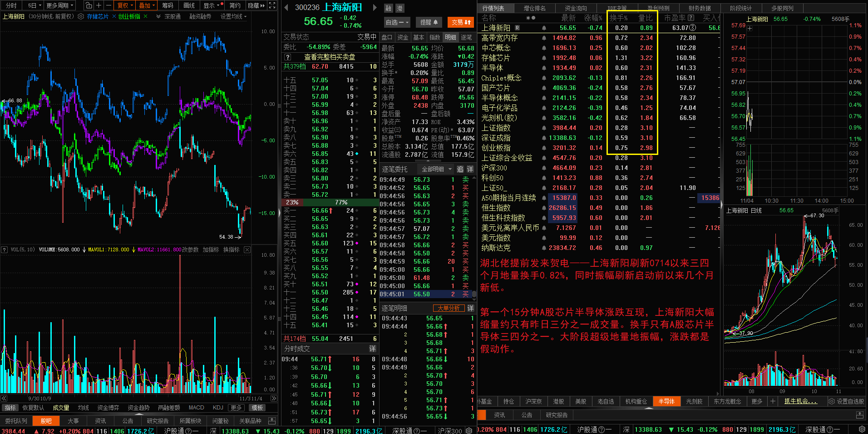The image size is (868, 434).
Task: Open 查看完整档买卖盘 full order book
Action: click(x=330, y=57)
